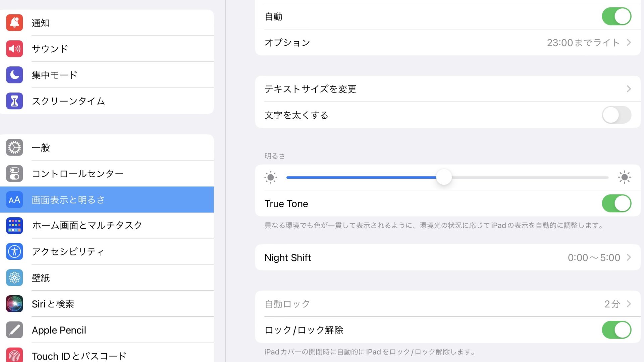Open Siri と検索 icon
Screen dimensions: 644x362
[14, 304]
